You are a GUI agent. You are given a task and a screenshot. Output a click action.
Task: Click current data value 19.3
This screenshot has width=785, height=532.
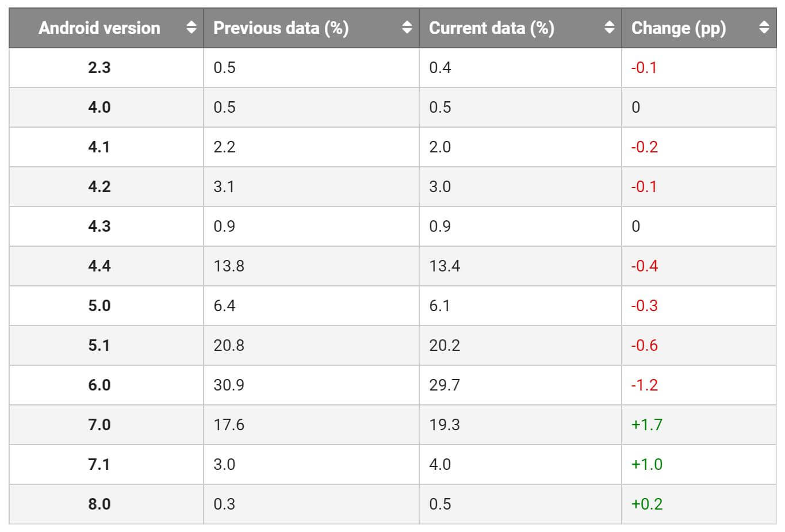tap(445, 424)
